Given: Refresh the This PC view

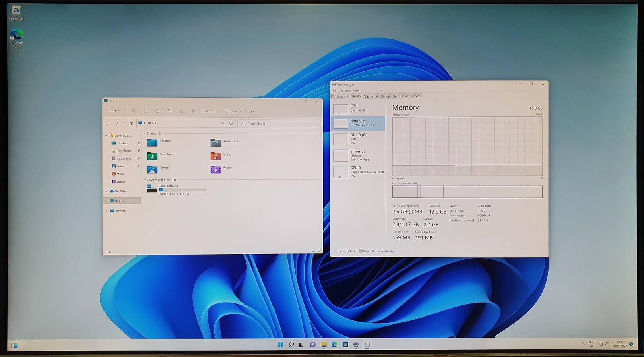Looking at the screenshot, I should [231, 123].
